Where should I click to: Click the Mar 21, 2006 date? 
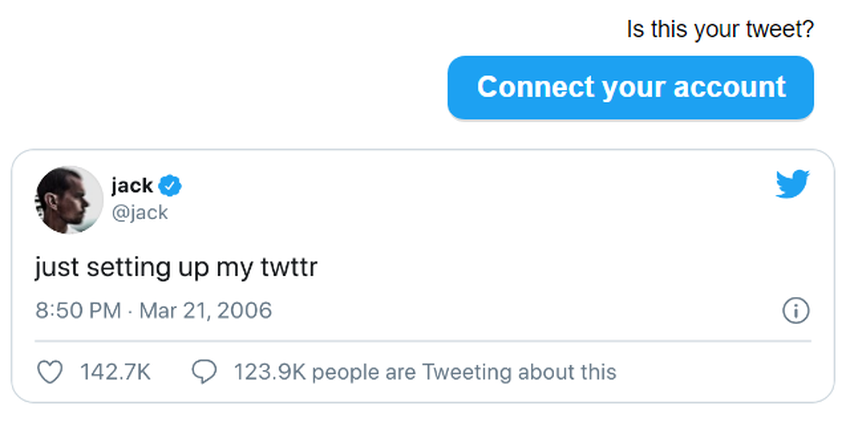pos(205,310)
